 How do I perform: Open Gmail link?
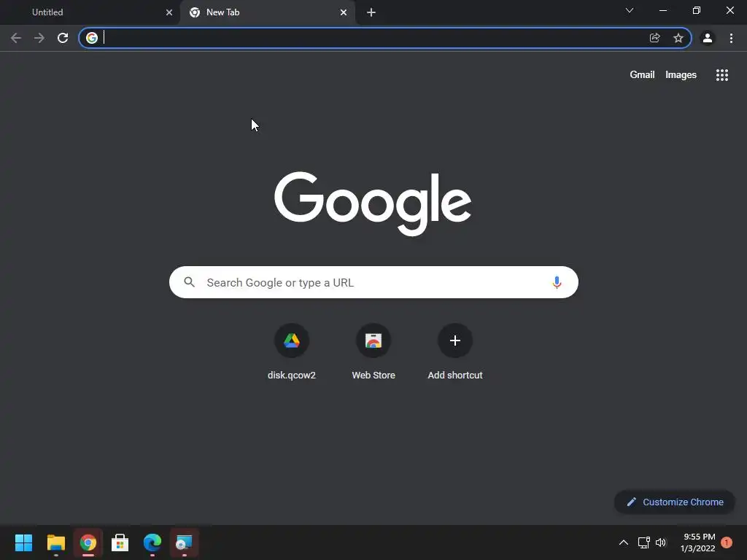[x=642, y=75]
